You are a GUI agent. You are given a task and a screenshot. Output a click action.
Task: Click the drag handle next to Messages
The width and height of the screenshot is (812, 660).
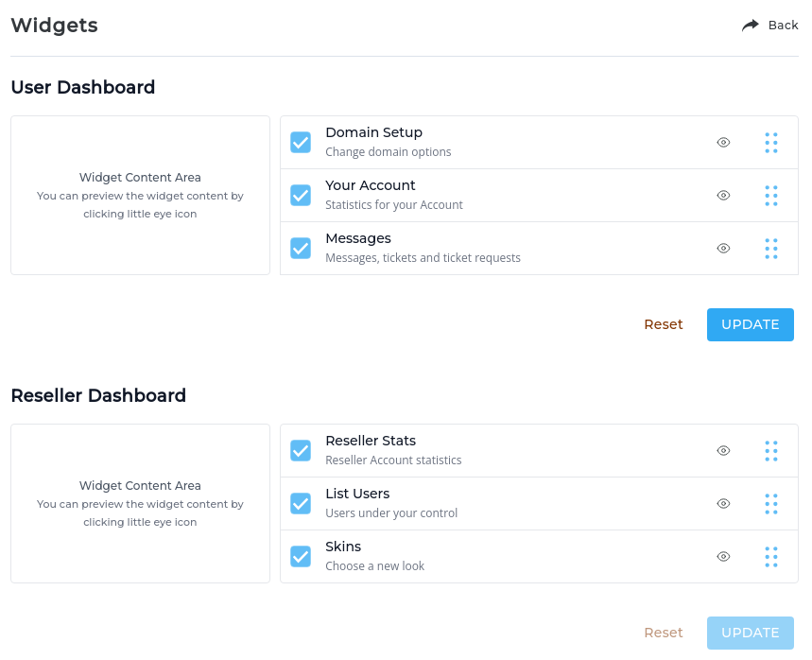(771, 248)
